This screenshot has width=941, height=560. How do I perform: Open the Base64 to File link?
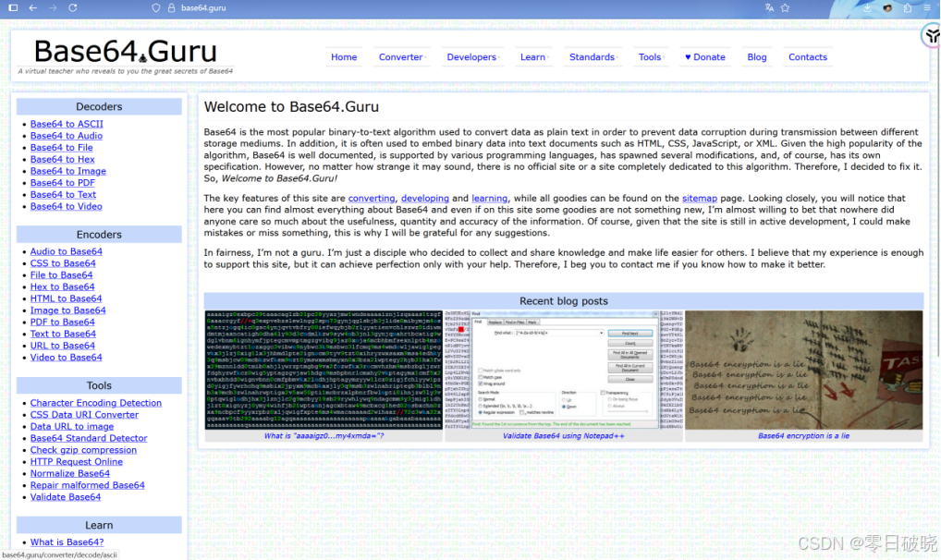click(x=61, y=147)
